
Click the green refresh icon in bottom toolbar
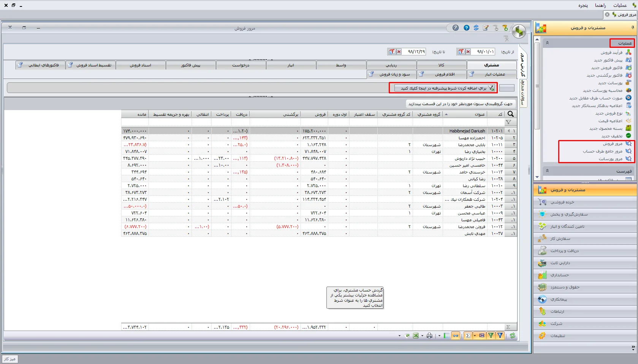point(513,336)
